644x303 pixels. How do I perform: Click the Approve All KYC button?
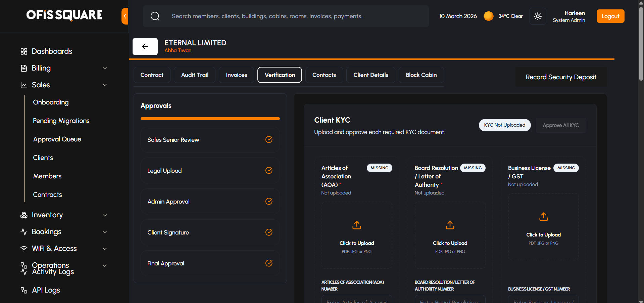pos(561,125)
